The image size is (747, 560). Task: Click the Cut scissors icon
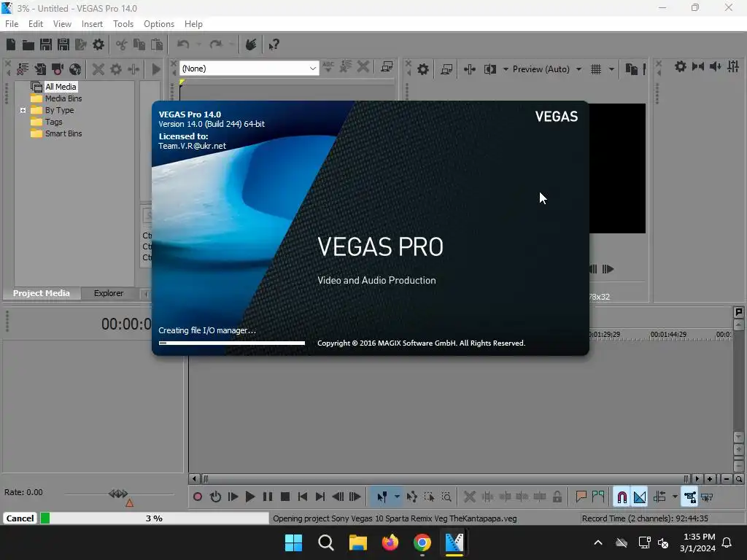122,44
